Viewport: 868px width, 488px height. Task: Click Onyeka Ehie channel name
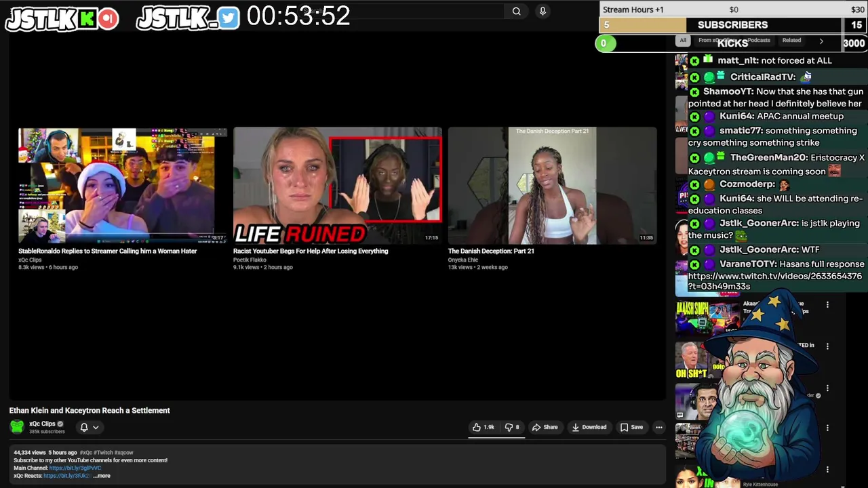463,260
